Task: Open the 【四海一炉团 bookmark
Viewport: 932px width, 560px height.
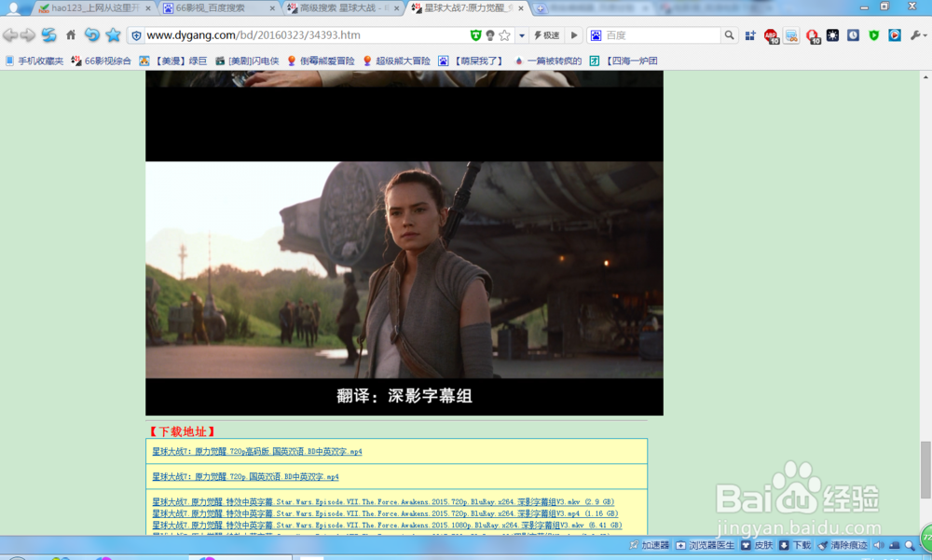Action: tap(624, 61)
